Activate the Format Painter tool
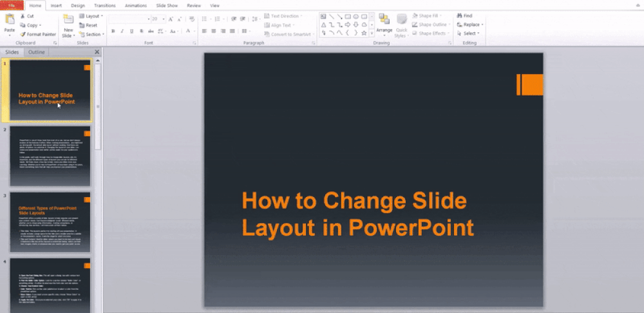This screenshot has height=313, width=644. coord(38,35)
